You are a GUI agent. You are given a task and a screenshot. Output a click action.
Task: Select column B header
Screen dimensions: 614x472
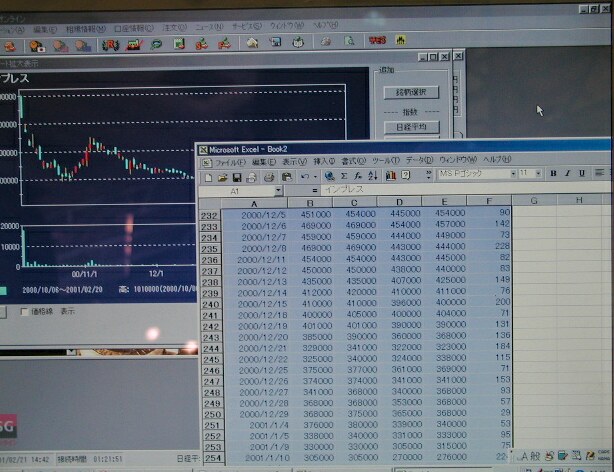309,202
